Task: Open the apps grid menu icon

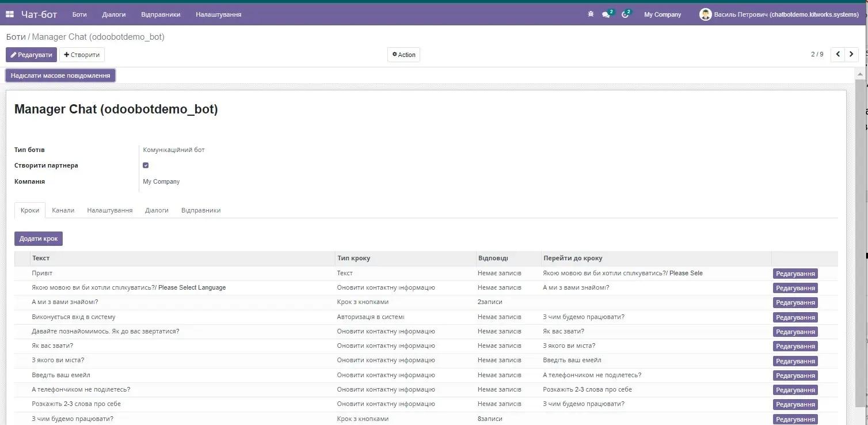Action: pyautogui.click(x=10, y=14)
